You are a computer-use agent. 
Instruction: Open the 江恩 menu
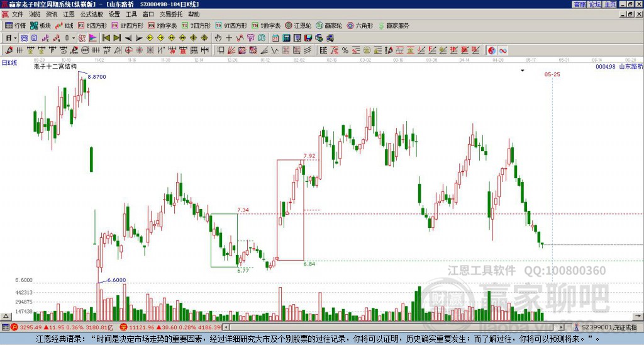(x=69, y=14)
